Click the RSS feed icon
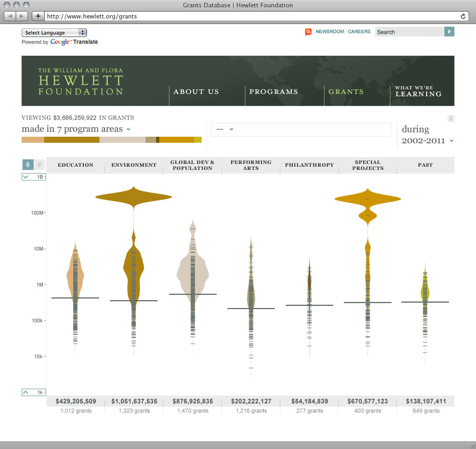The width and height of the screenshot is (476, 449). pyautogui.click(x=308, y=32)
